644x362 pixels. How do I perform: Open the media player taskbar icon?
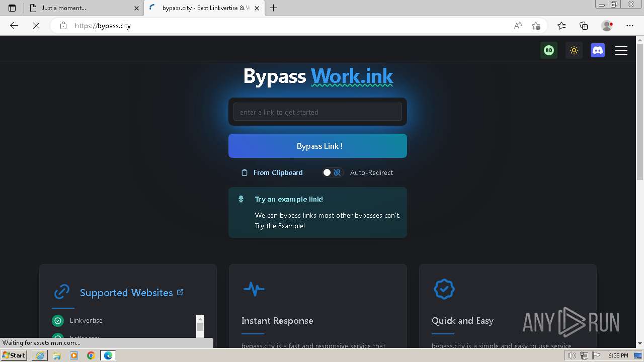(74, 355)
